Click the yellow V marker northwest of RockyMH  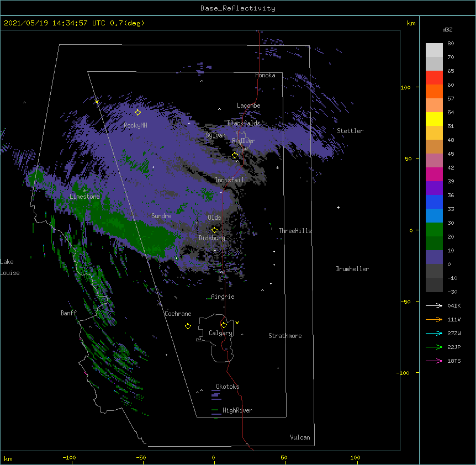[97, 102]
